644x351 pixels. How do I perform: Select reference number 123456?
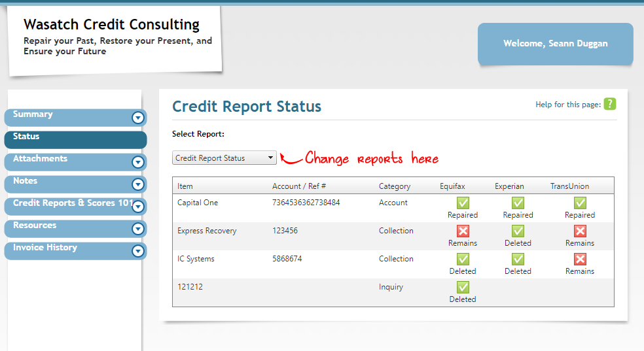tap(285, 231)
